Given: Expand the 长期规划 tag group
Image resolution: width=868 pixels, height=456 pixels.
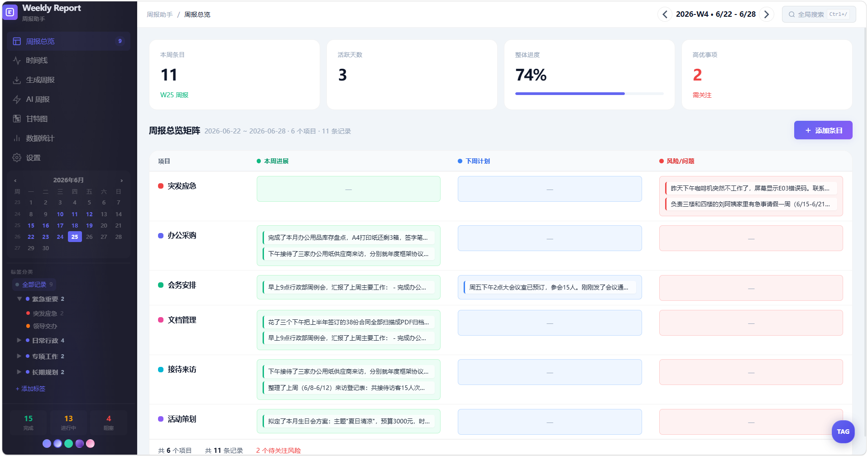Looking at the screenshot, I should [19, 372].
